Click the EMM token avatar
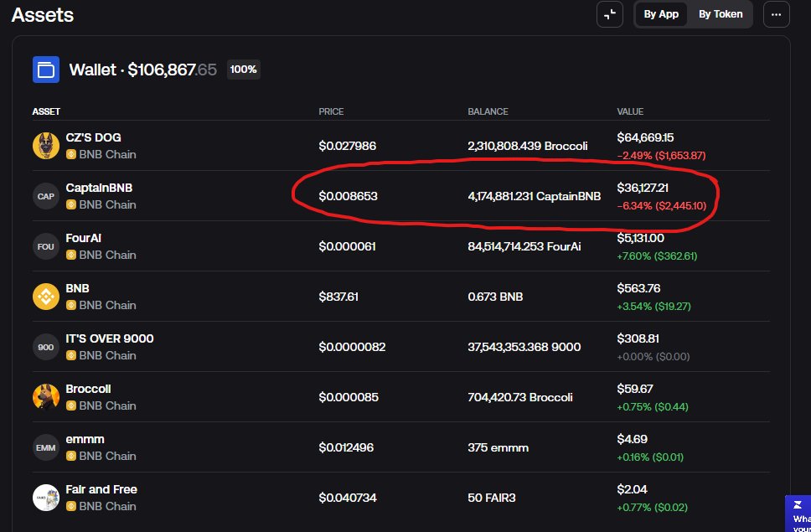 pyautogui.click(x=46, y=447)
